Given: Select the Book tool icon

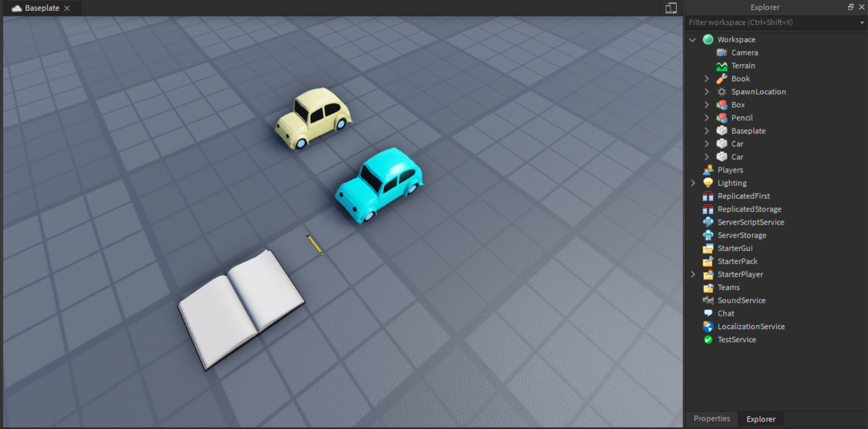Looking at the screenshot, I should 722,79.
